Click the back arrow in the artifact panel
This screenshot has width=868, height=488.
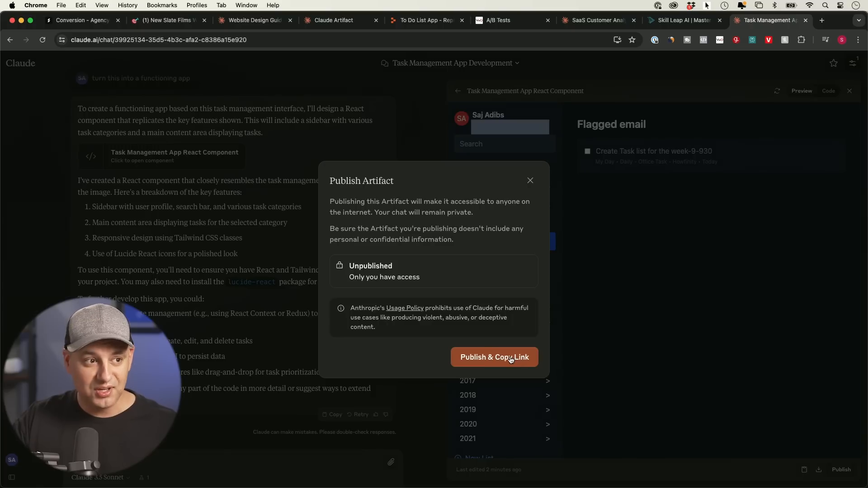(x=458, y=91)
